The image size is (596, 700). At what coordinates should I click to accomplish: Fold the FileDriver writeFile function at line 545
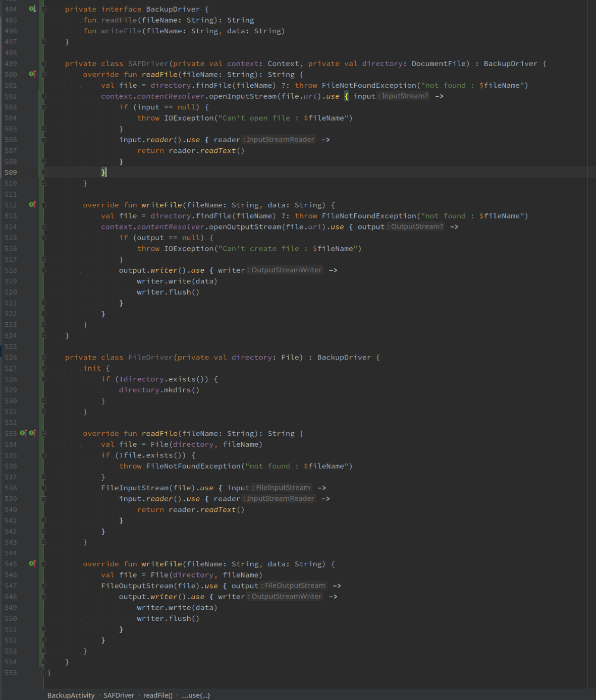[x=44, y=564]
